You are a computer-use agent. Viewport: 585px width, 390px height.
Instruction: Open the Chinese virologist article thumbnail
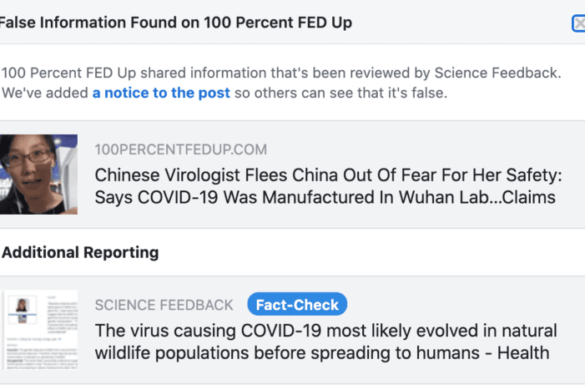click(38, 174)
